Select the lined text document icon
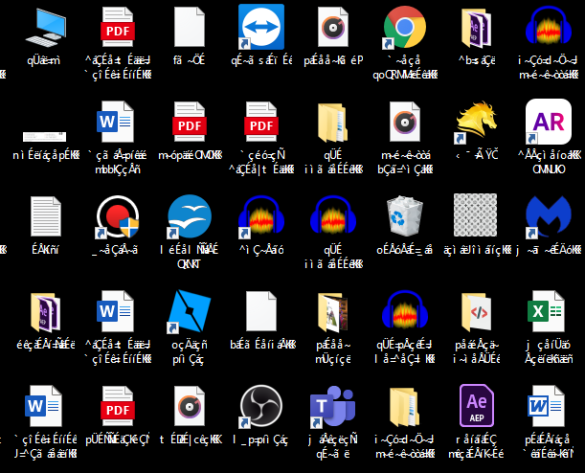Image resolution: width=585 pixels, height=473 pixels. pyautogui.click(x=46, y=216)
